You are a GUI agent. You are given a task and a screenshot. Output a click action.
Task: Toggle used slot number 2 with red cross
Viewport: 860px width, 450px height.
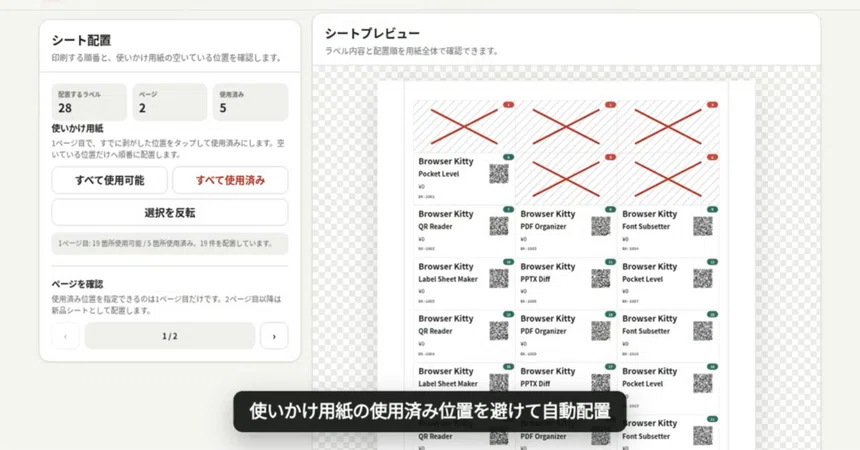pyautogui.click(x=566, y=126)
